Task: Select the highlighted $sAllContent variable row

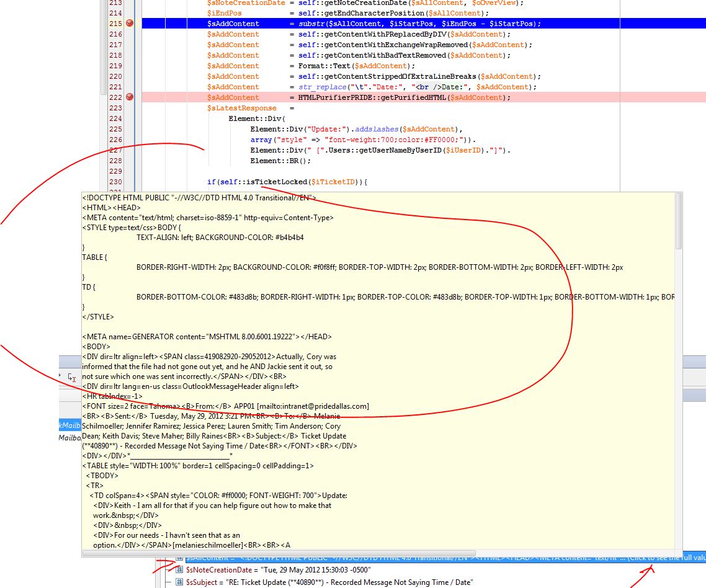Action: point(446,558)
